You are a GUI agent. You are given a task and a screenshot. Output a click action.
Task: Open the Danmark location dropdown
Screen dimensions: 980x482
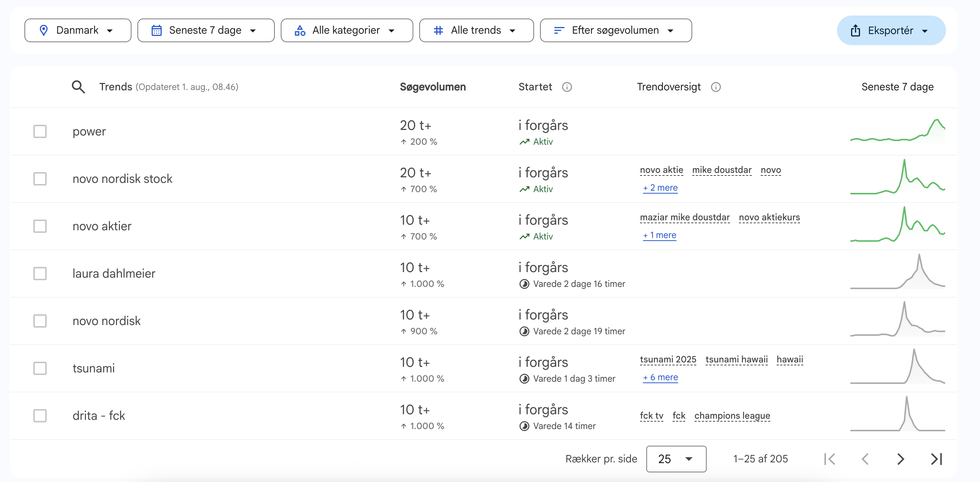[x=78, y=30]
